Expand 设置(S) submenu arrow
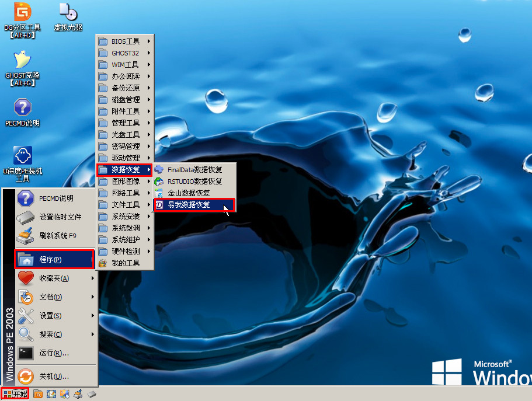 point(93,316)
